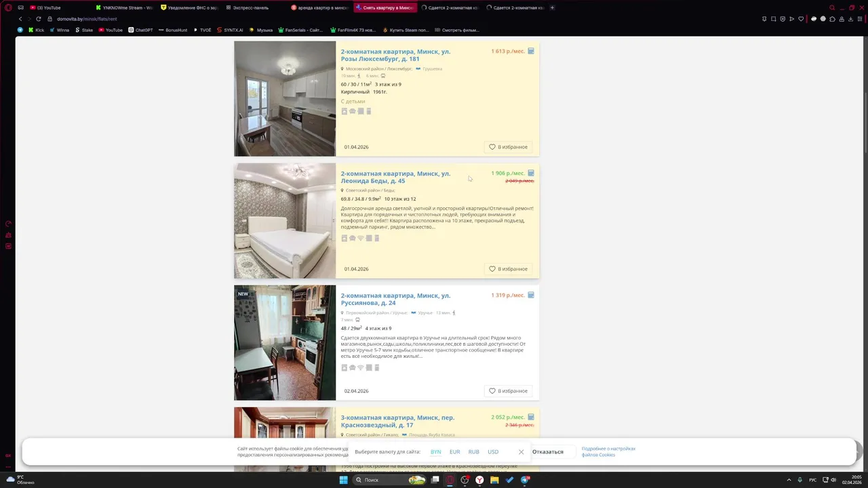This screenshot has height=488, width=868.
Task: Reload the page with the refresh icon
Action: (38, 19)
